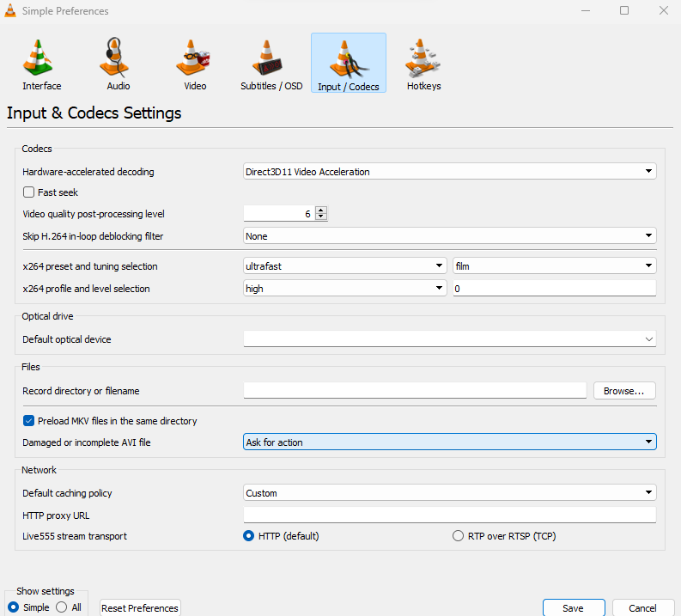
Task: Click the Record directory or filename field
Action: tap(415, 391)
